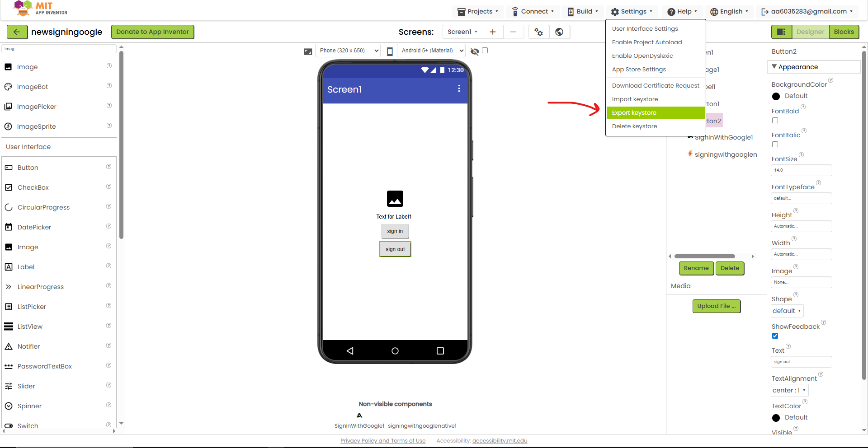Enable the FontBold checkbox
868x448 pixels.
click(x=775, y=121)
